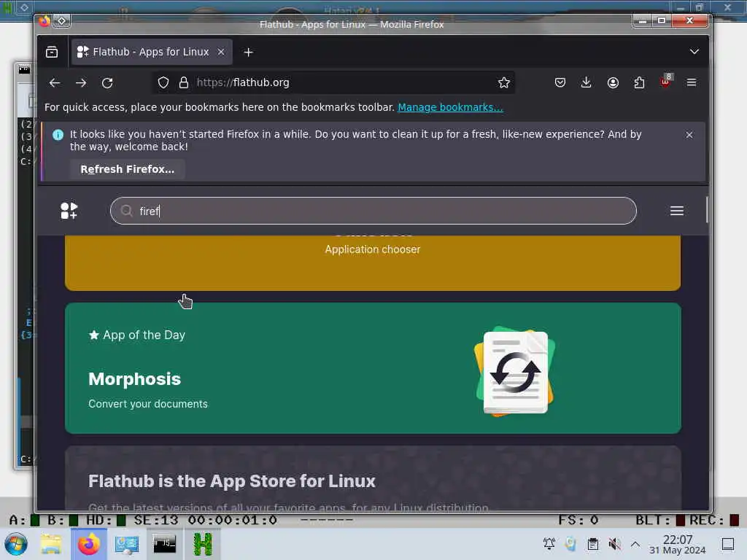Click the Refresh Firefox button

coord(127,169)
